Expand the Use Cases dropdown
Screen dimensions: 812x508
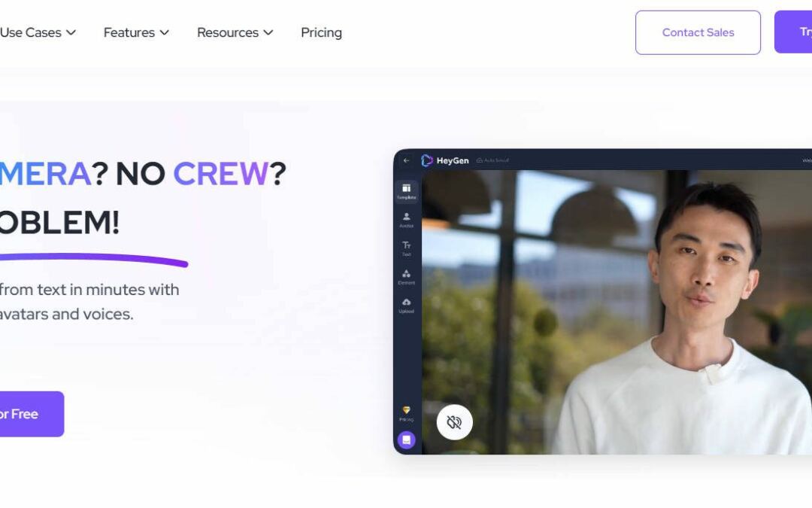(38, 32)
